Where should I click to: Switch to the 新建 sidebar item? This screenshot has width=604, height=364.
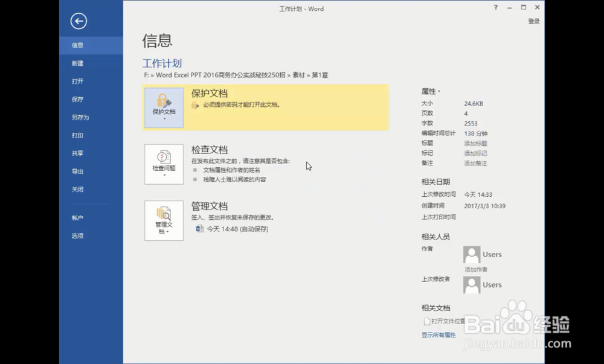pyautogui.click(x=77, y=63)
